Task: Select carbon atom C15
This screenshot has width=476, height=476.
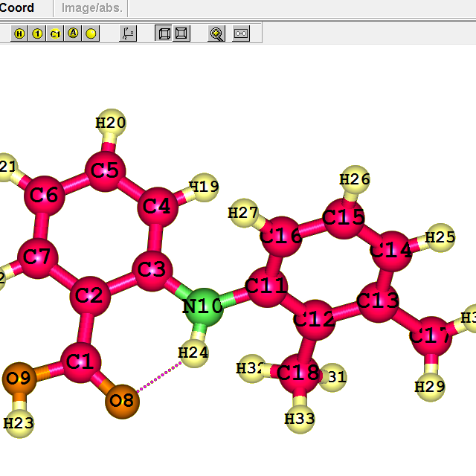Action: (344, 217)
